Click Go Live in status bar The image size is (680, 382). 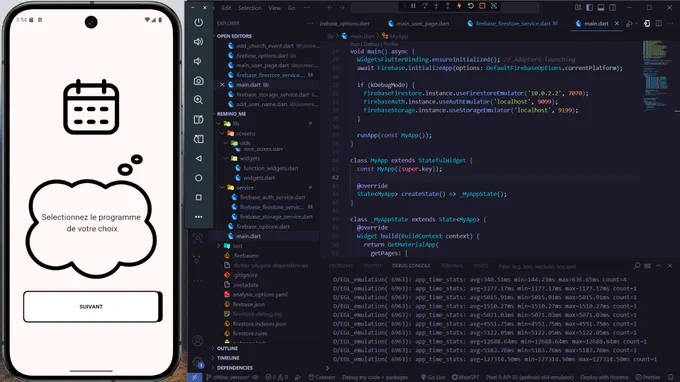point(433,377)
